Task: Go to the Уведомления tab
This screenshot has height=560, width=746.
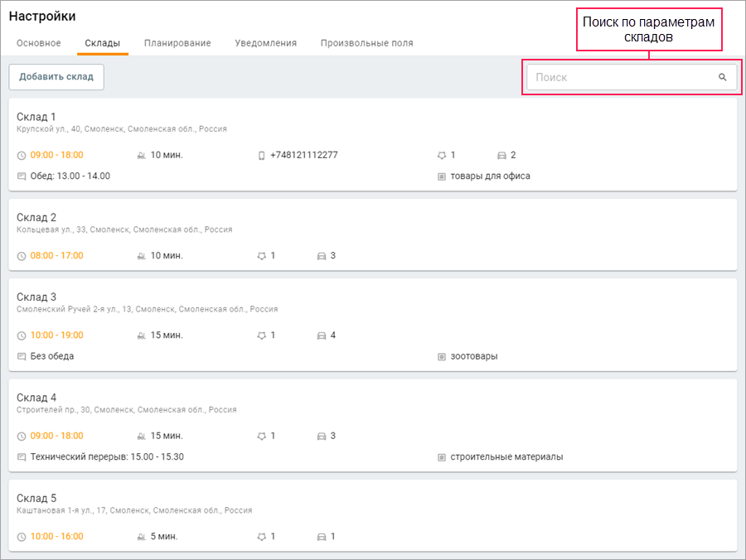Action: click(265, 43)
